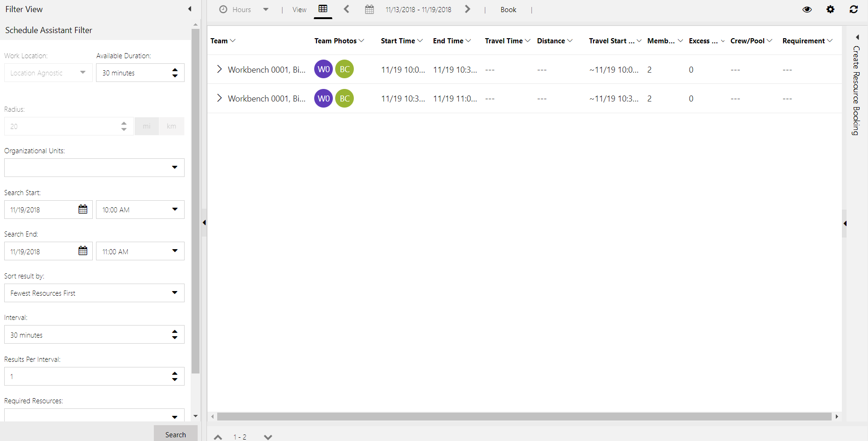Toggle the visibility eye icon
This screenshot has height=441, width=868.
coord(807,9)
